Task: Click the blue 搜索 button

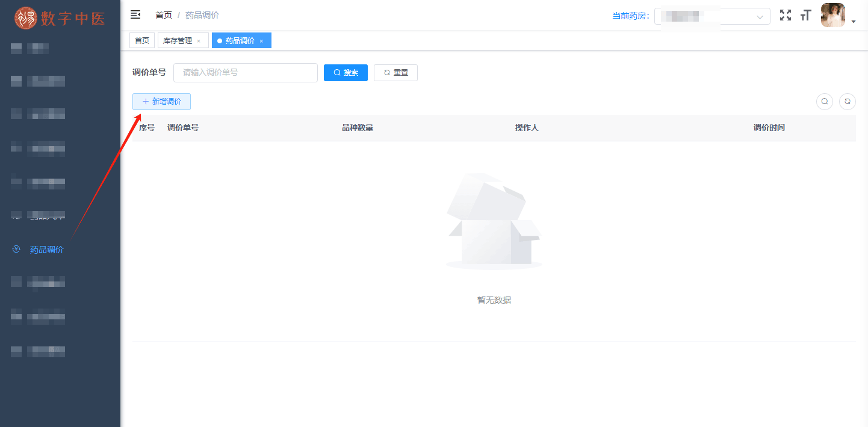Action: (346, 73)
